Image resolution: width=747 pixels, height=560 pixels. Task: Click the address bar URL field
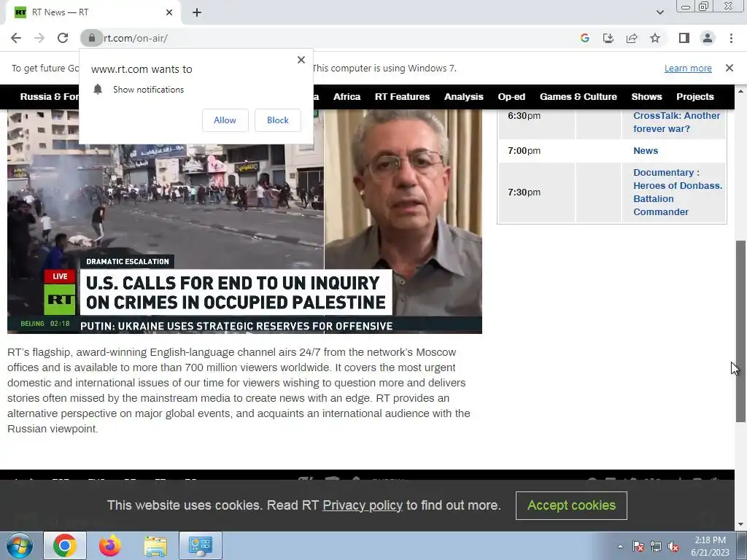(x=333, y=38)
